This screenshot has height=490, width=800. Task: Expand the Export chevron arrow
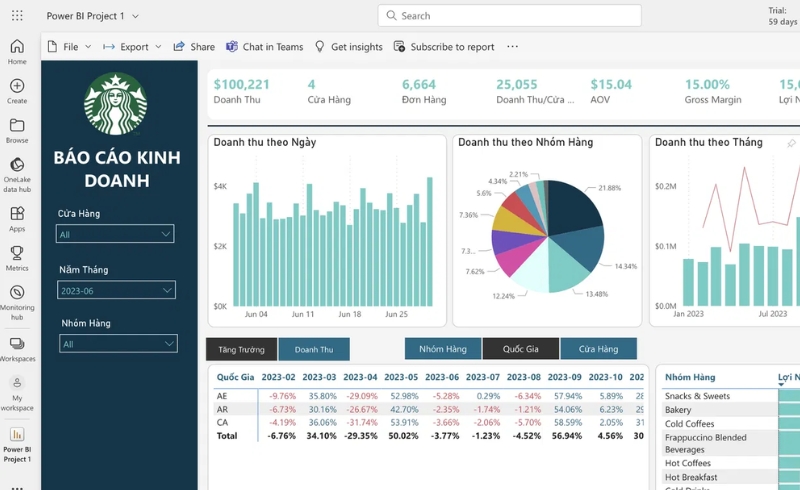point(158,46)
